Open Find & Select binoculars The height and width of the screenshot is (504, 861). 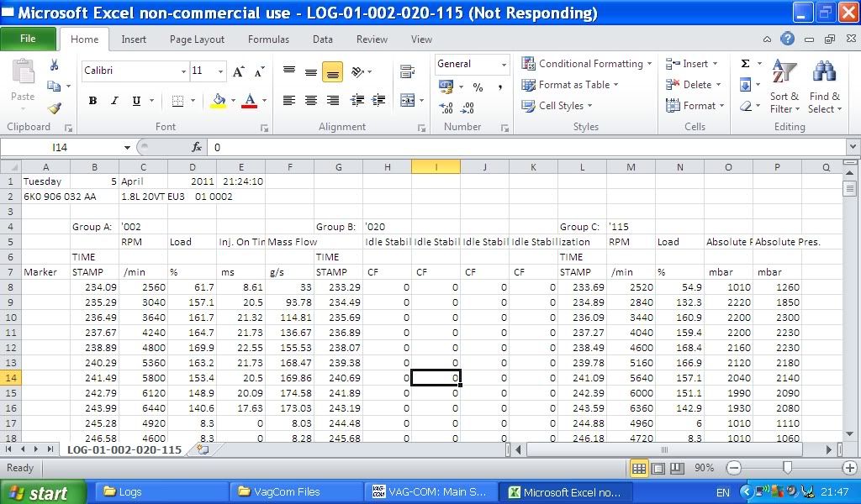pyautogui.click(x=824, y=86)
